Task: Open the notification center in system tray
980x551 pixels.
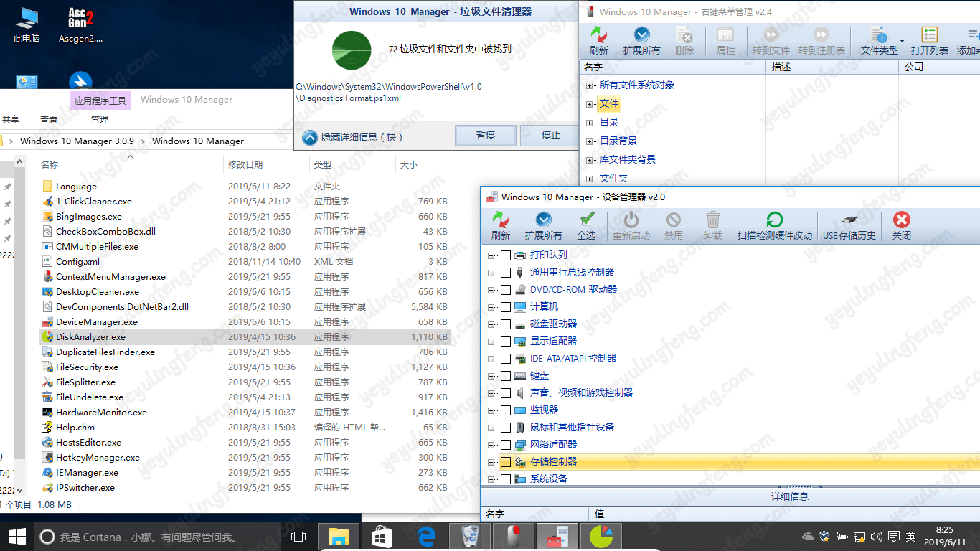Action: [x=894, y=537]
